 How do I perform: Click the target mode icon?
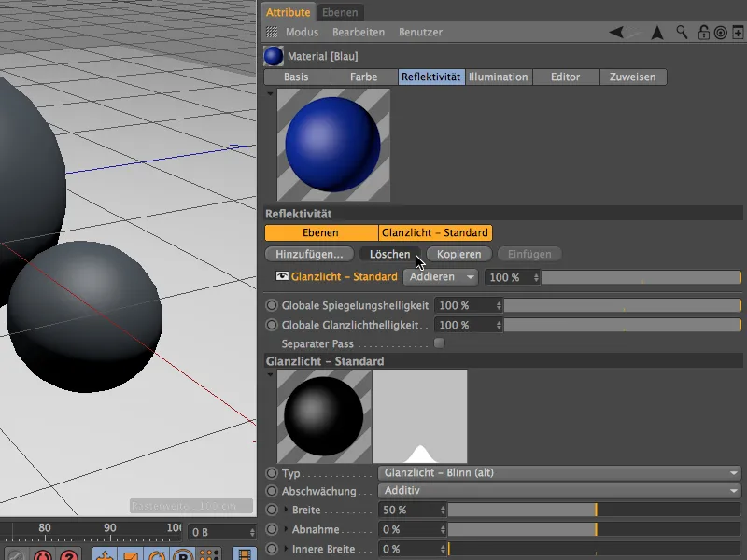pyautogui.click(x=720, y=33)
